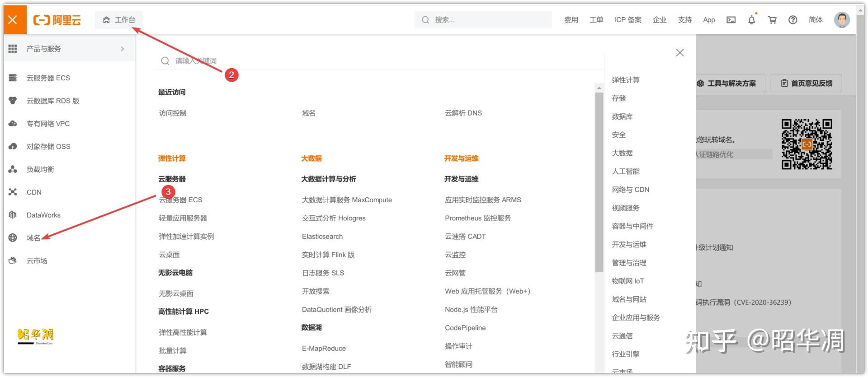Image resolution: width=868 pixels, height=377 pixels.
Task: Click the Alibaba Cloud logo
Action: [x=57, y=20]
